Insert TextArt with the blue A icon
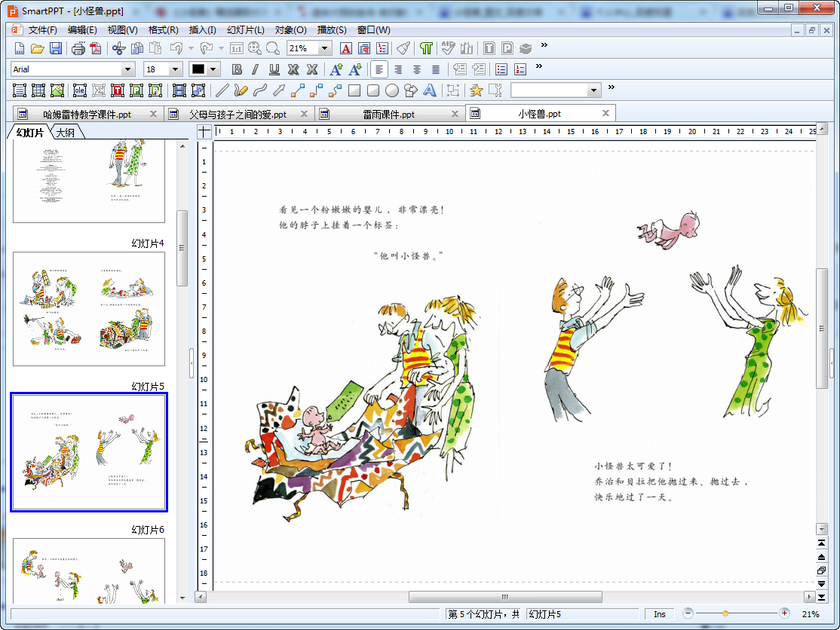Screen dimensions: 840x630 [430, 90]
